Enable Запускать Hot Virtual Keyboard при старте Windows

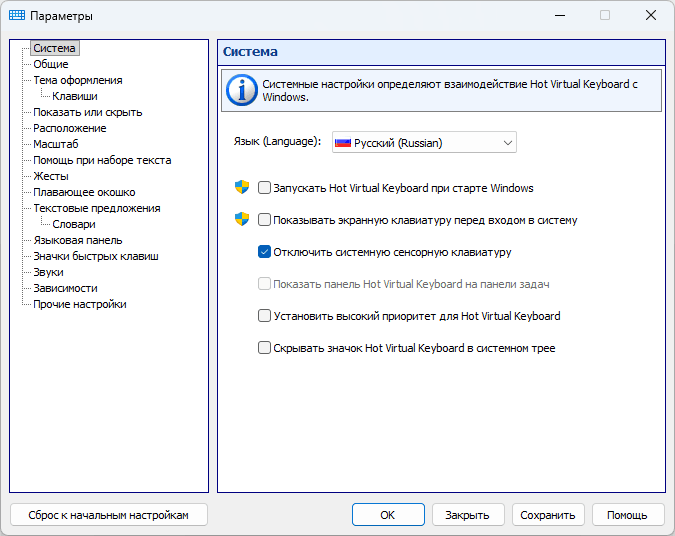[264, 188]
